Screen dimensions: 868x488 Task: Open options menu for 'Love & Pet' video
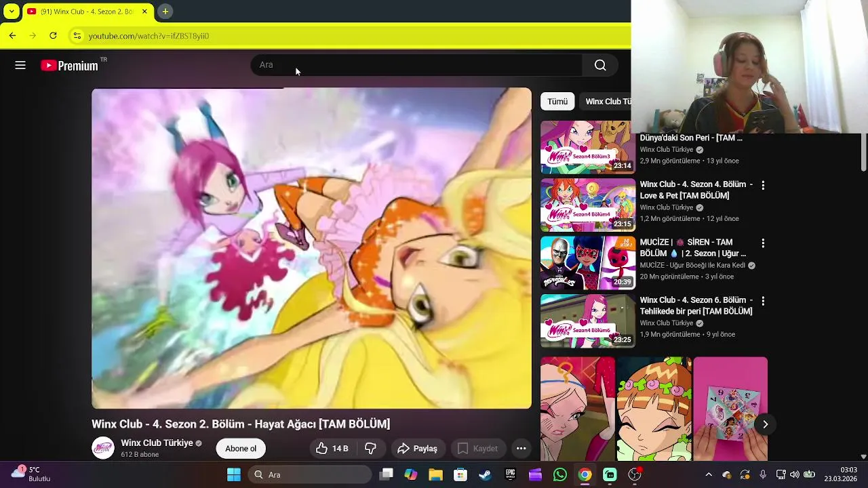tap(763, 185)
